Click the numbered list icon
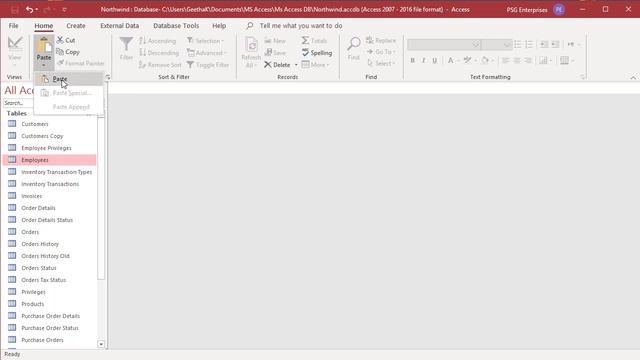Viewport: 640px width, 360px height. [529, 44]
